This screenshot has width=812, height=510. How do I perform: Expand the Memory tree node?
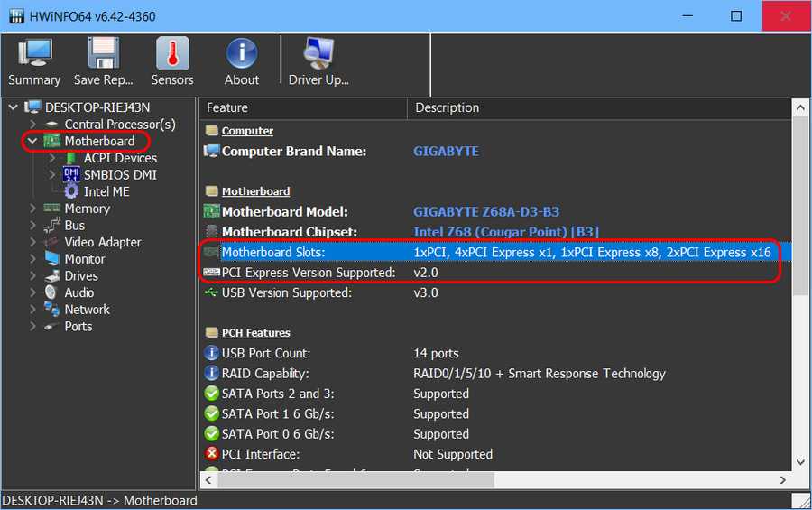click(x=32, y=209)
